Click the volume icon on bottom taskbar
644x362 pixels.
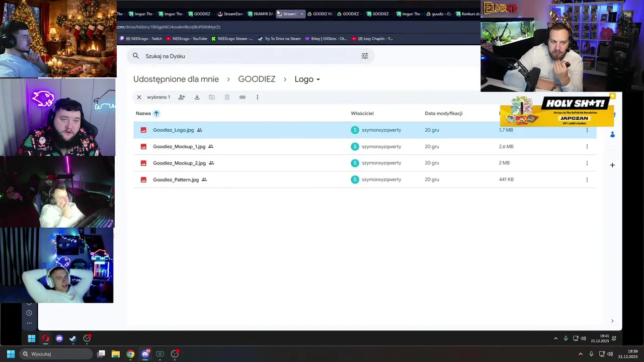pos(610,354)
